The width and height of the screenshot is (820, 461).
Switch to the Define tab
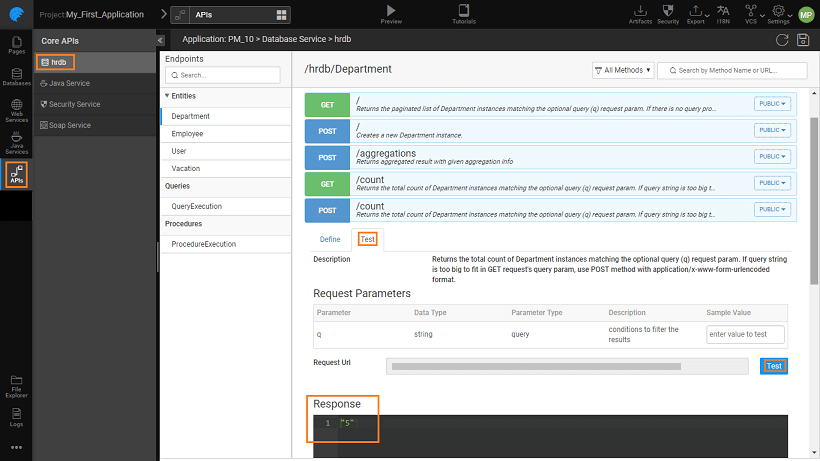point(329,239)
